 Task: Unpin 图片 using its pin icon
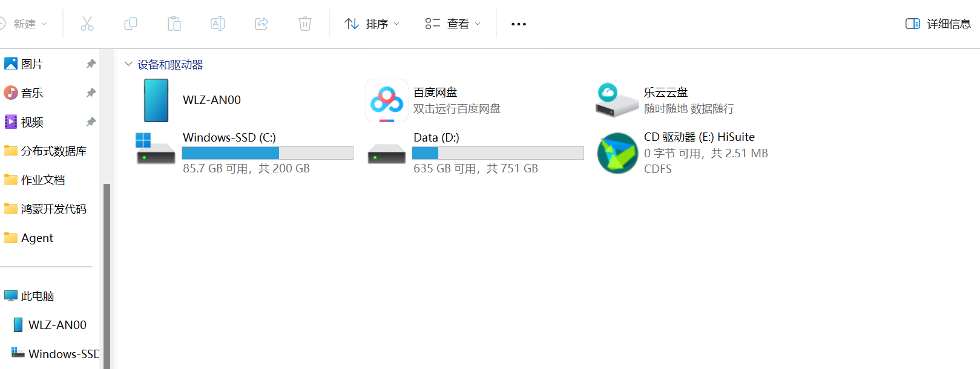point(91,64)
